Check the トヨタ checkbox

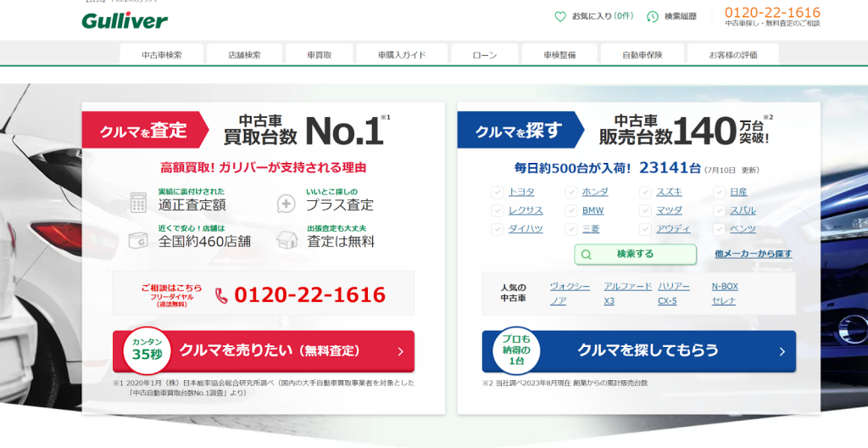pyautogui.click(x=498, y=192)
